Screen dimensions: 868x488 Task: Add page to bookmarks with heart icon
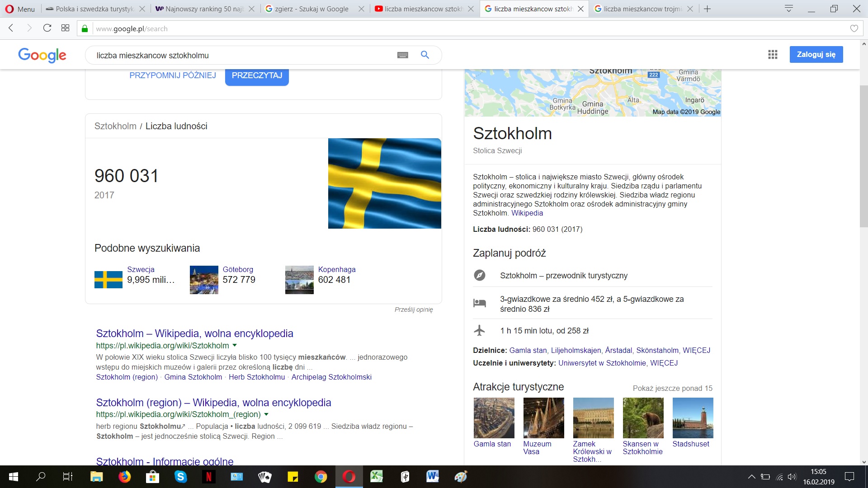coord(854,28)
